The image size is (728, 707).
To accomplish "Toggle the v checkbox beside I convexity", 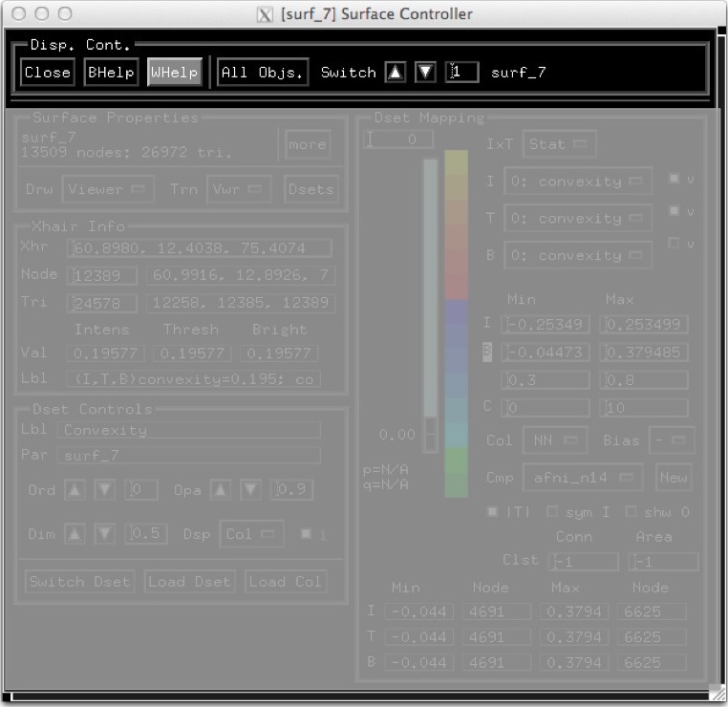I will pyautogui.click(x=674, y=179).
